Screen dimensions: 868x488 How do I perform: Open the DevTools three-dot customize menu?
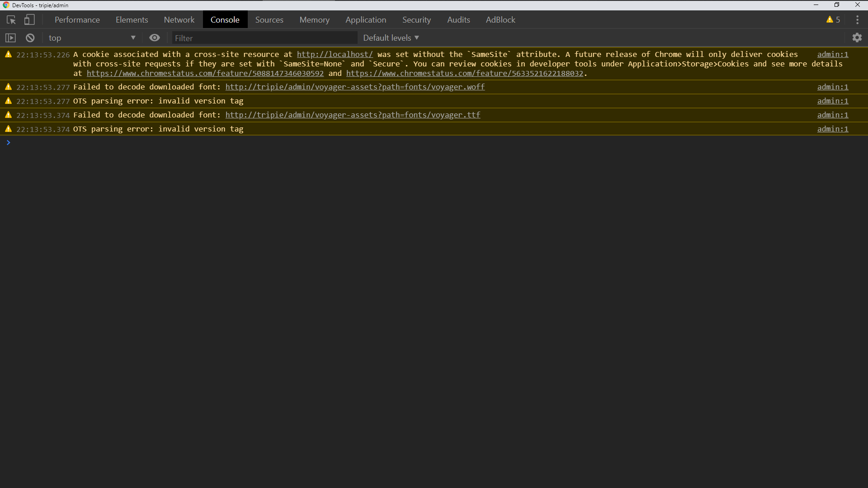tap(857, 20)
